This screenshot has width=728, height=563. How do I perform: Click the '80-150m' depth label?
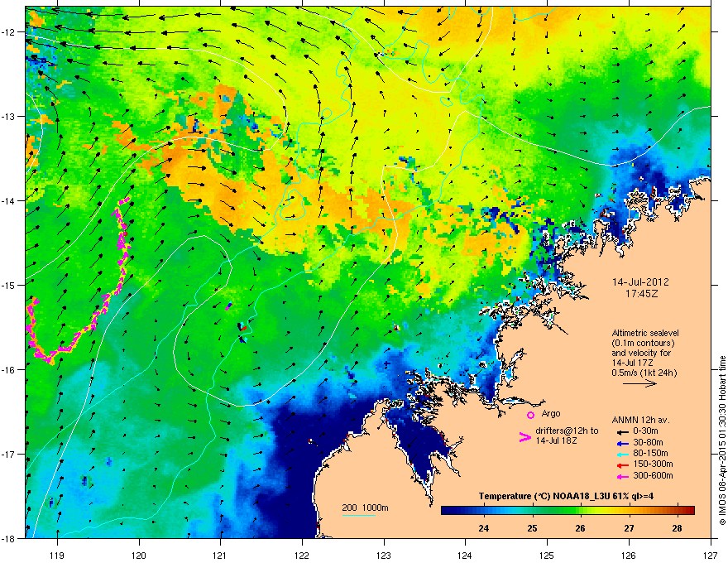tap(650, 453)
